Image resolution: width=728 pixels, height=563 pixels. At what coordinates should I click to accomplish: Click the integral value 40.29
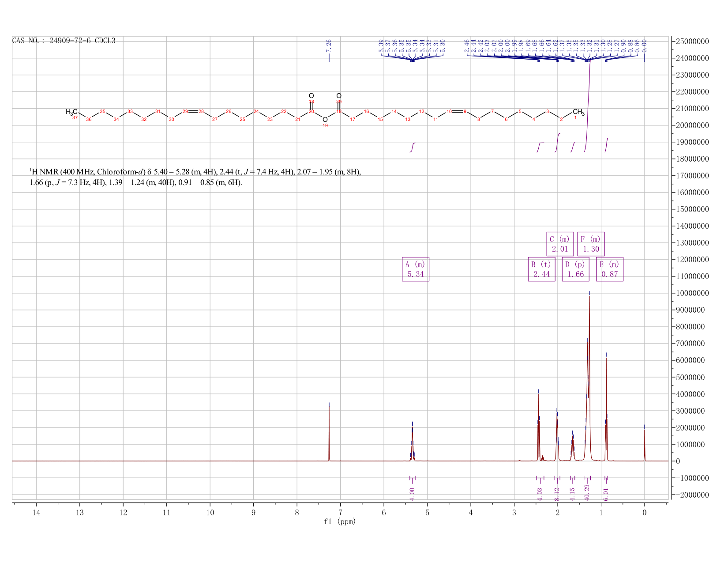click(x=587, y=493)
